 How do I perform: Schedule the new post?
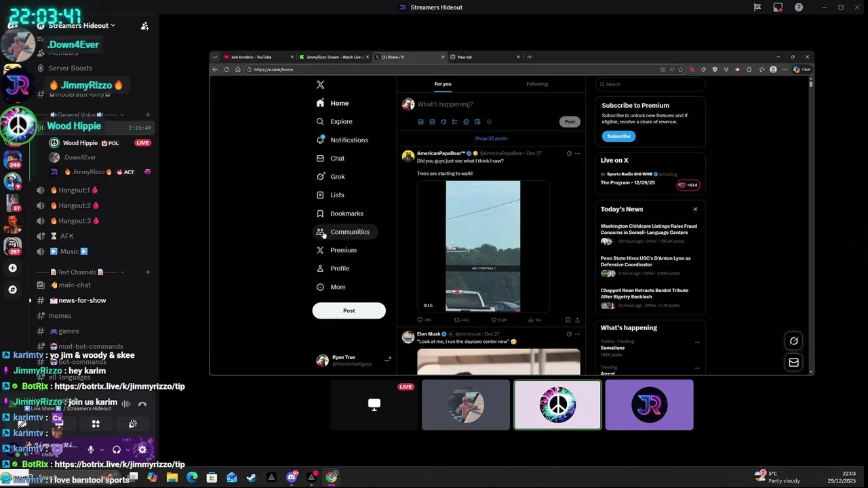pyautogui.click(x=477, y=122)
